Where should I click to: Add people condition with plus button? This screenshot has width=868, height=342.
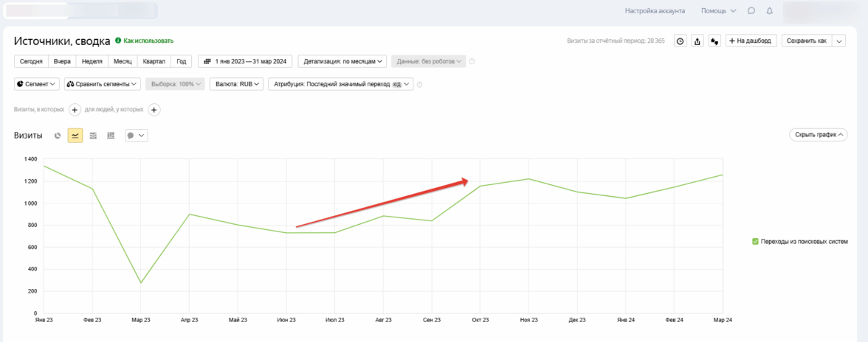[154, 110]
